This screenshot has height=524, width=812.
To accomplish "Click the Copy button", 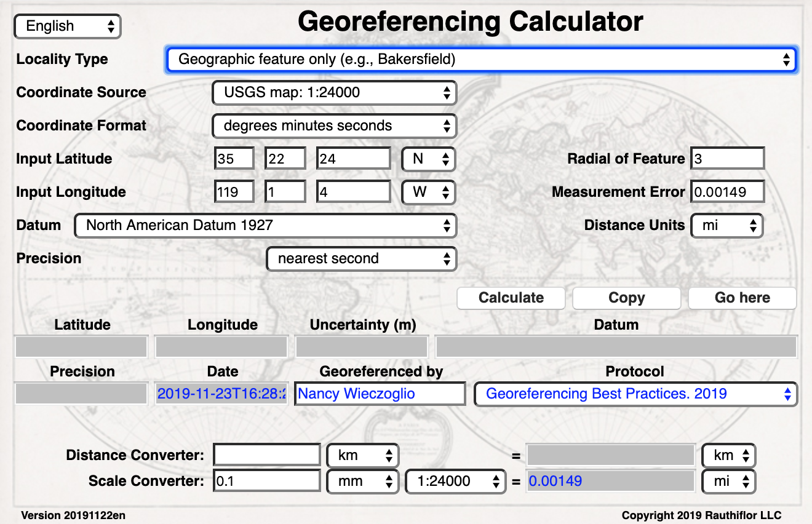I will (626, 298).
